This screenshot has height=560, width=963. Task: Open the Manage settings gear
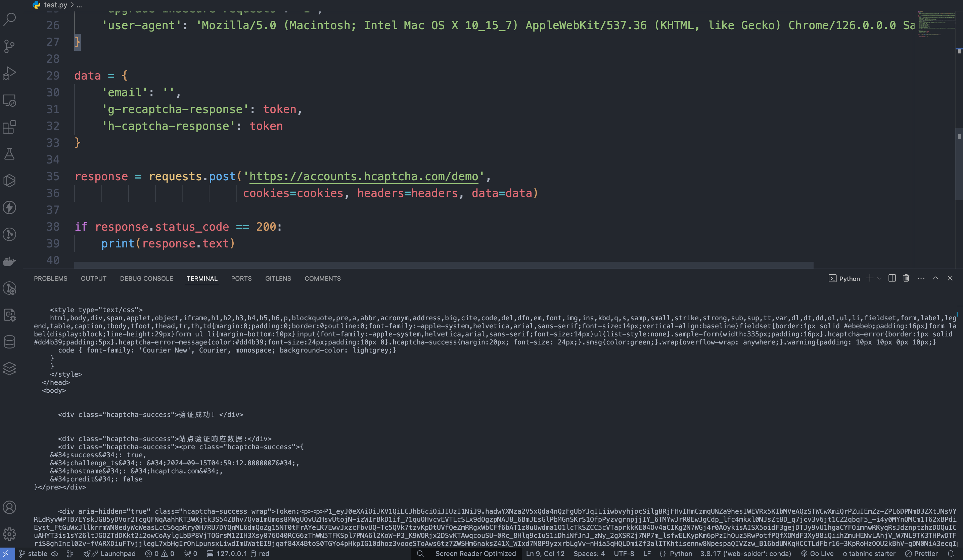9,533
